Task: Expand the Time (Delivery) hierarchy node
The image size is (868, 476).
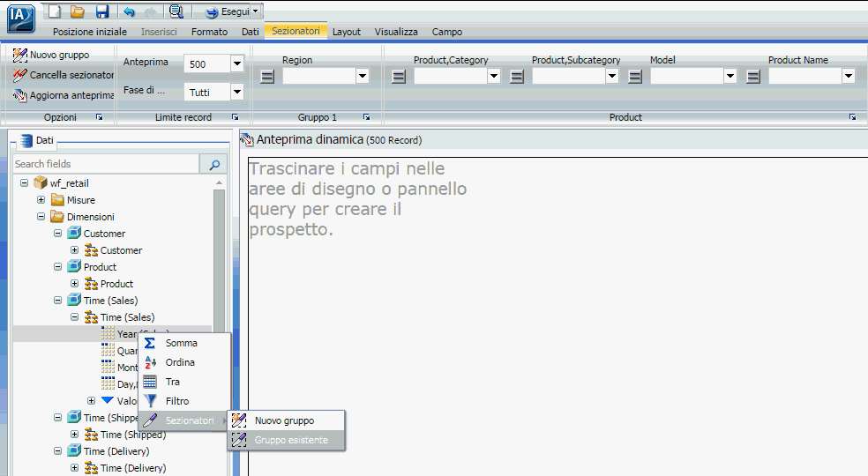Action: (74, 468)
